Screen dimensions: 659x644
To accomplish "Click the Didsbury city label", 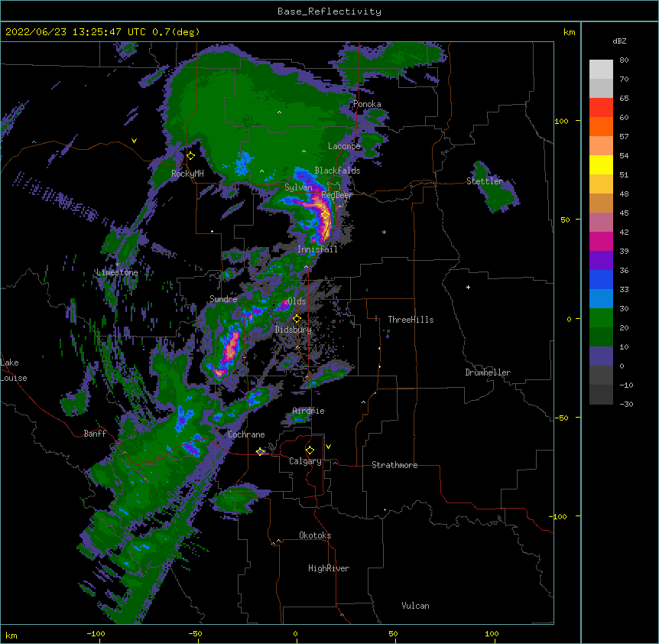I will [294, 330].
